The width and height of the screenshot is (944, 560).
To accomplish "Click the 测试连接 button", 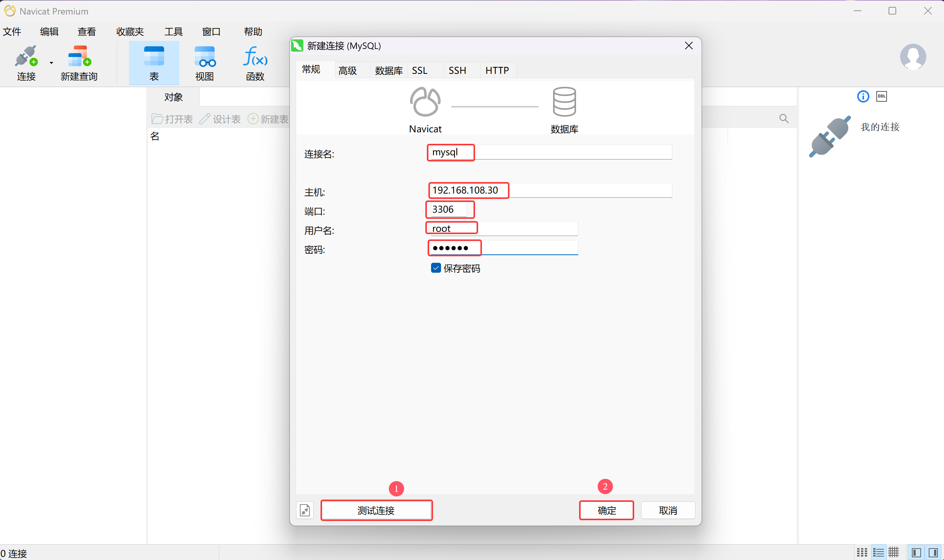I will pos(376,510).
